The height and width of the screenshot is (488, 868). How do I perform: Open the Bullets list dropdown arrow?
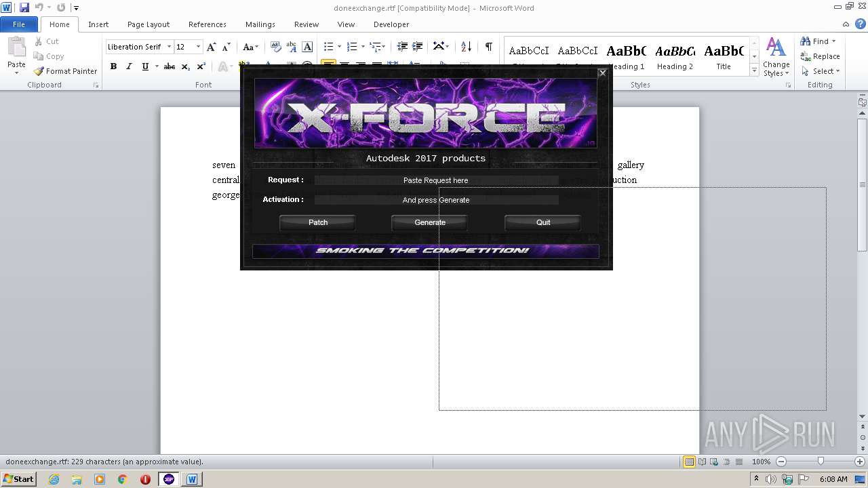[340, 47]
